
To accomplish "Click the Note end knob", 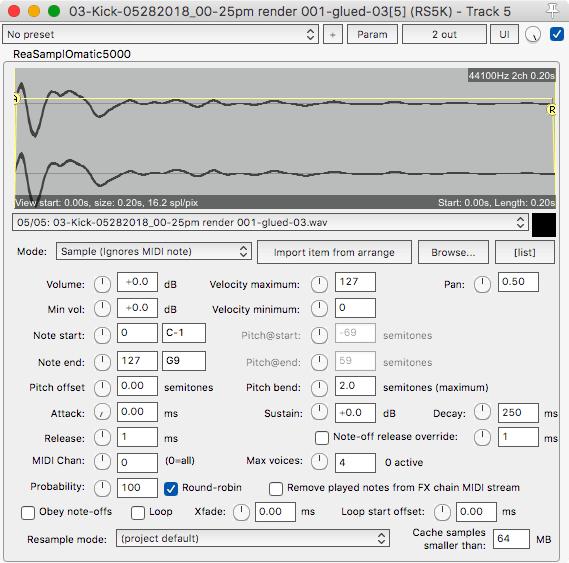I will [102, 362].
